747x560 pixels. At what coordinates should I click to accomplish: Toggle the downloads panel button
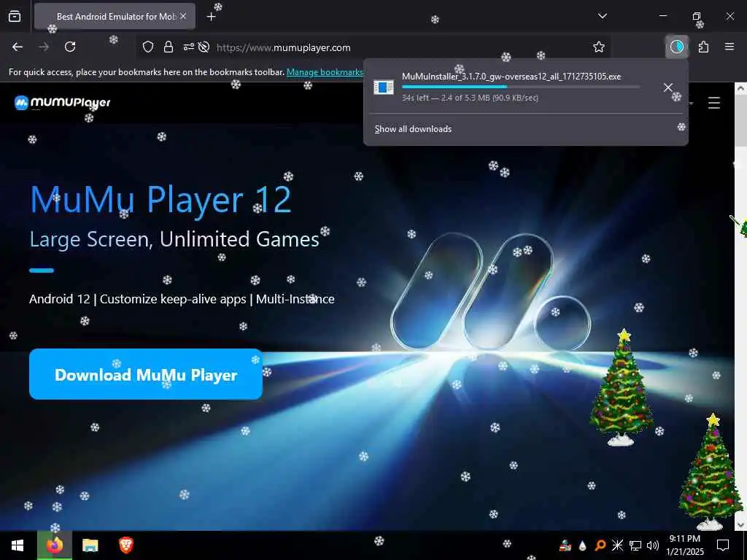[677, 47]
